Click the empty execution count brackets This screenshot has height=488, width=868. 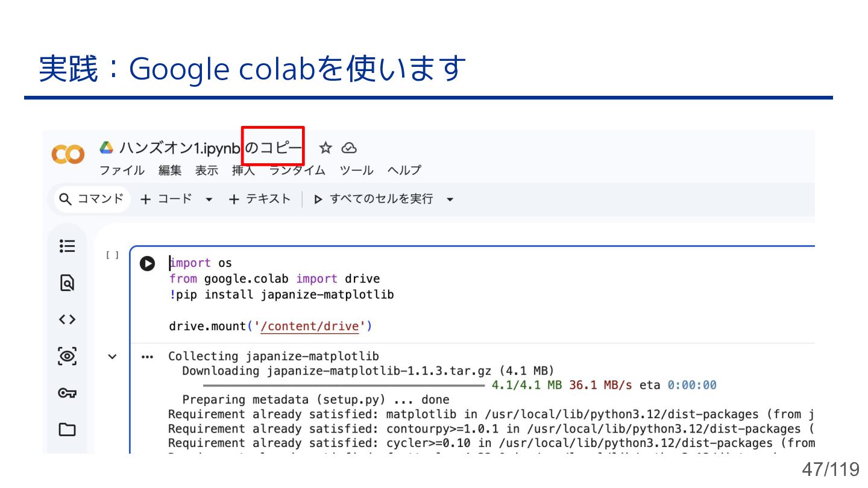click(112, 255)
